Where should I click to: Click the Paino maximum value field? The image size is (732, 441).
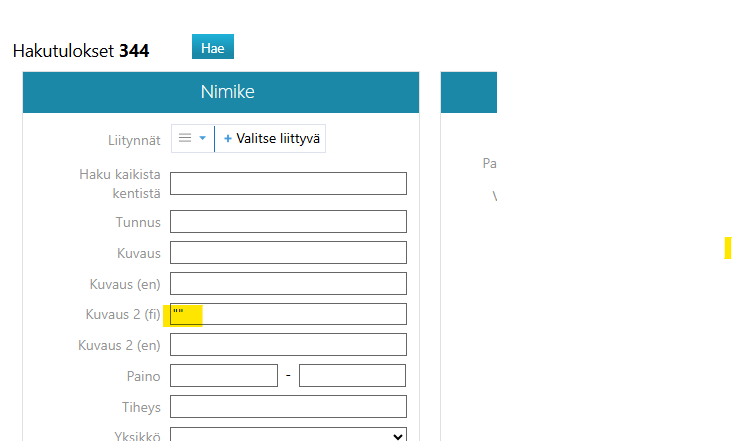(352, 376)
